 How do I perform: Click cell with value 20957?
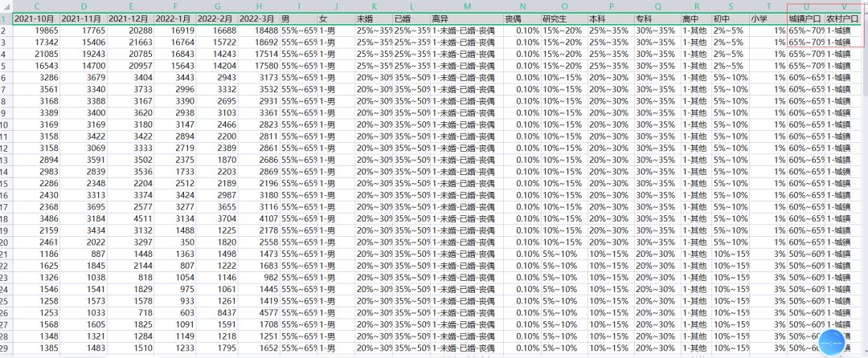coord(131,66)
